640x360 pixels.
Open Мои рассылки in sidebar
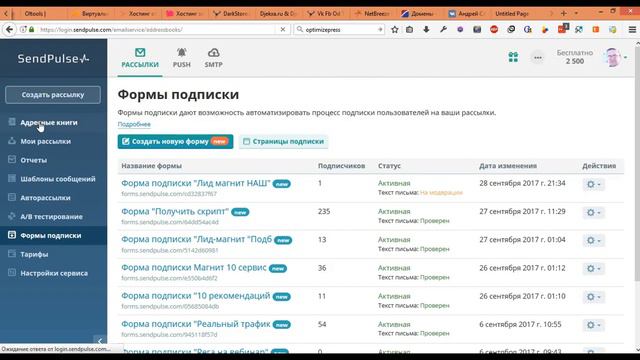(x=45, y=141)
